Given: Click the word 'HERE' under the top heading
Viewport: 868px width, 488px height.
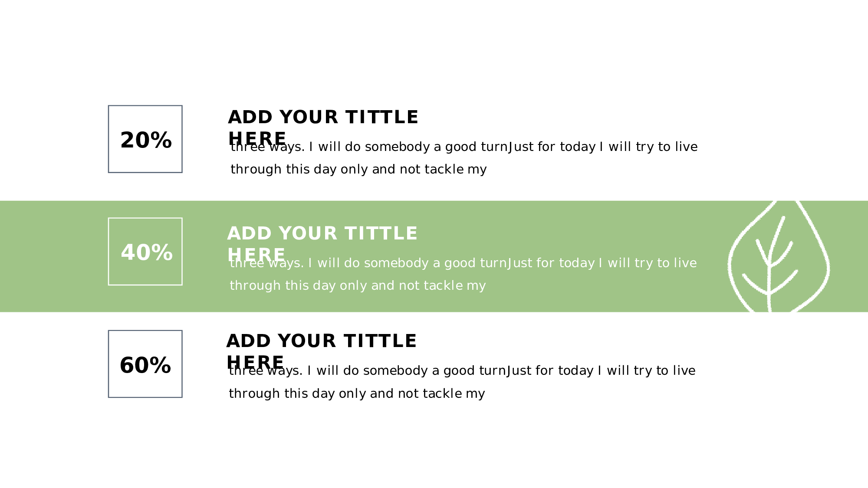Looking at the screenshot, I should [x=257, y=139].
